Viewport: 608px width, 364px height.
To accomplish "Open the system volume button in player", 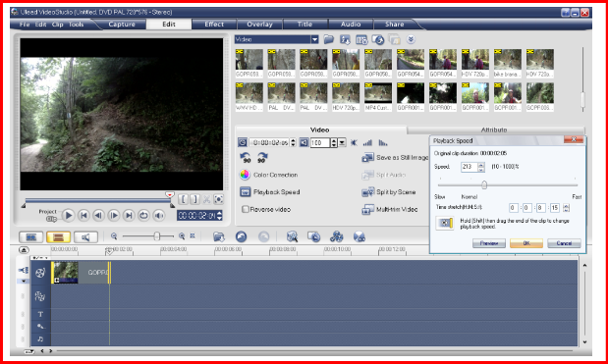I will [159, 215].
